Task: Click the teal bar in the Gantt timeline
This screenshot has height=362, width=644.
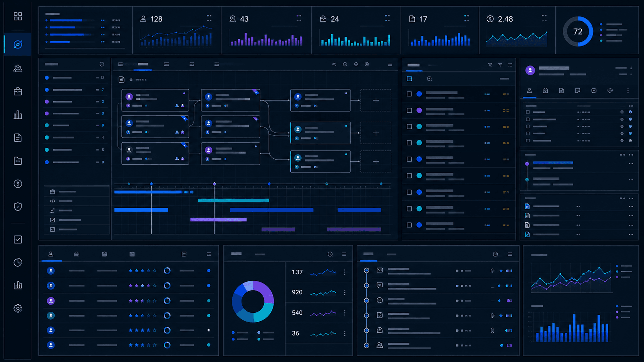Action: [x=233, y=200]
